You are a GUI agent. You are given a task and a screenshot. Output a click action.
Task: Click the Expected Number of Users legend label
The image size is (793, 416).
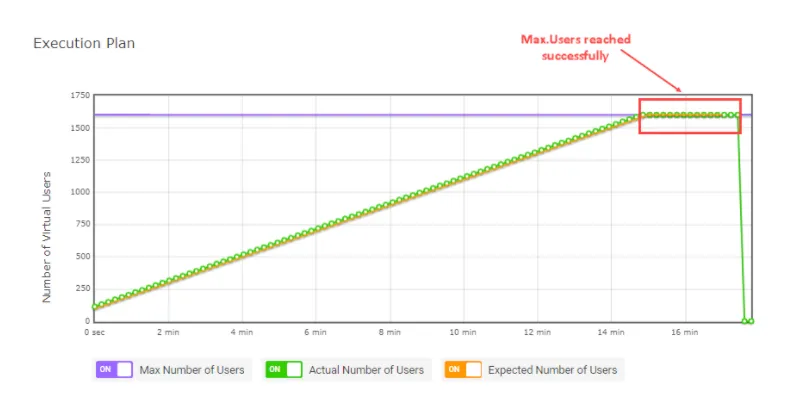pyautogui.click(x=552, y=370)
